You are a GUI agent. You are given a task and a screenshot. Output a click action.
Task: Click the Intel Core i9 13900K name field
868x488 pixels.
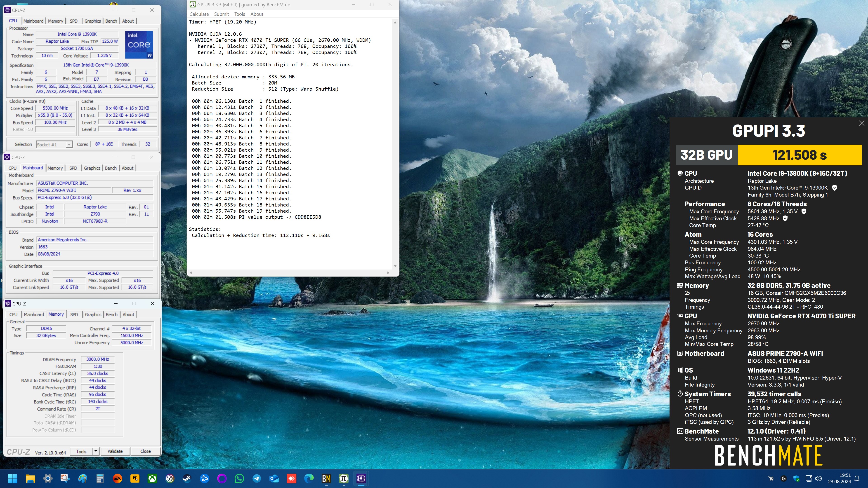click(x=77, y=34)
